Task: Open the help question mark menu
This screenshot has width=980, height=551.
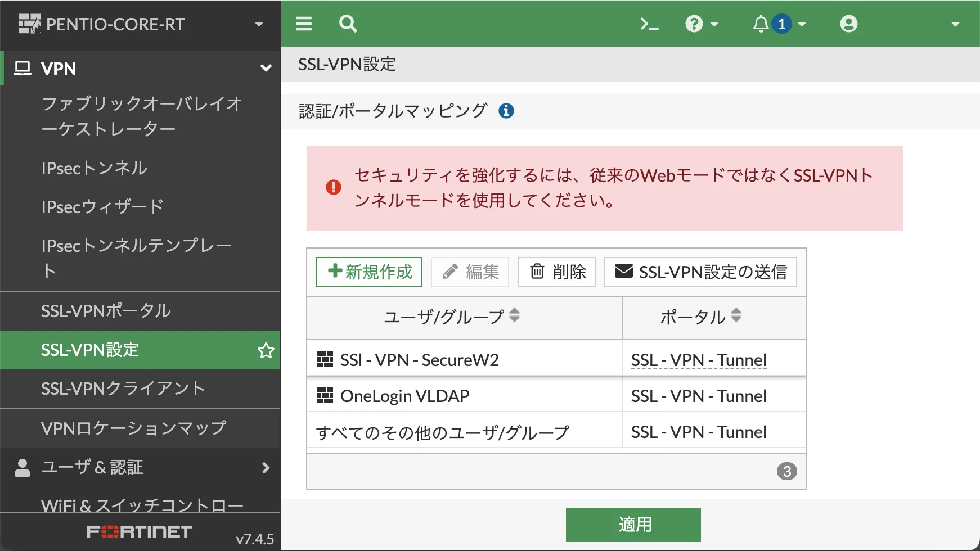Action: tap(700, 24)
